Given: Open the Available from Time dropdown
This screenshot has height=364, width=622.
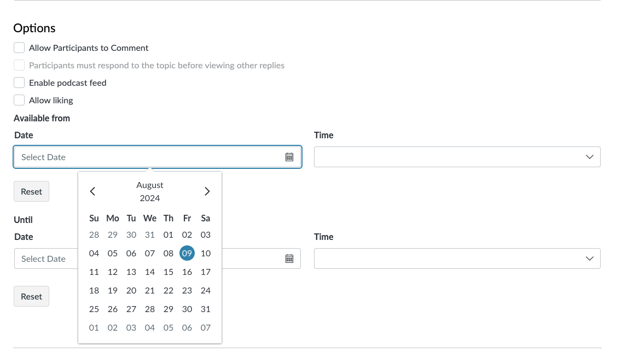Looking at the screenshot, I should [457, 157].
